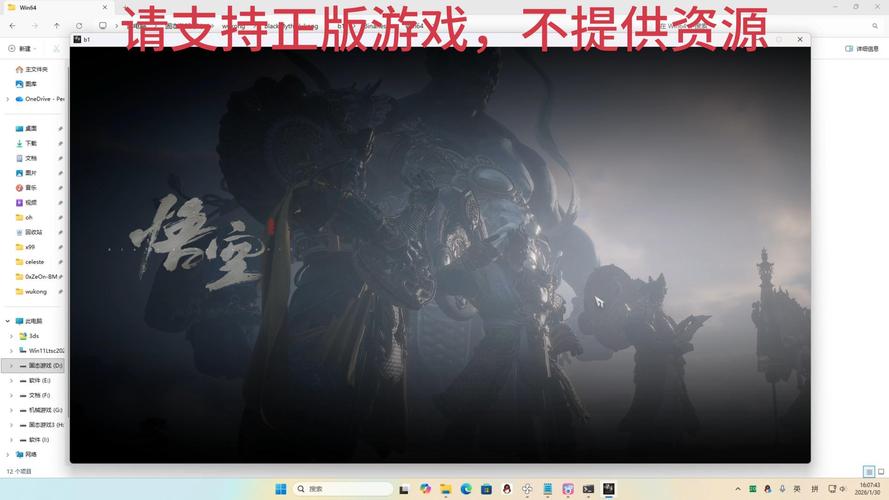
Task: Expand the 机械游戏 (G:) drive node
Action: [11, 410]
